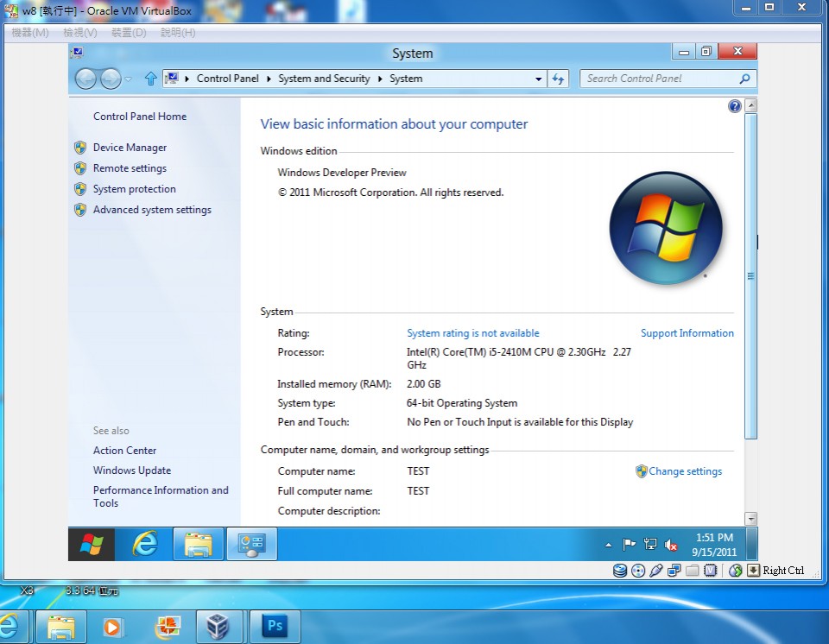The image size is (829, 644).
Task: Click the Search Control Panel field
Action: point(660,79)
